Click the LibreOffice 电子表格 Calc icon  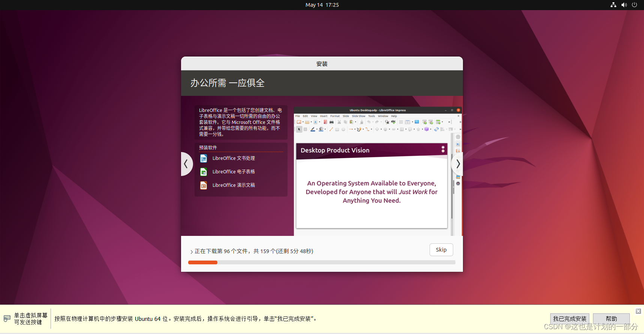[x=204, y=172]
